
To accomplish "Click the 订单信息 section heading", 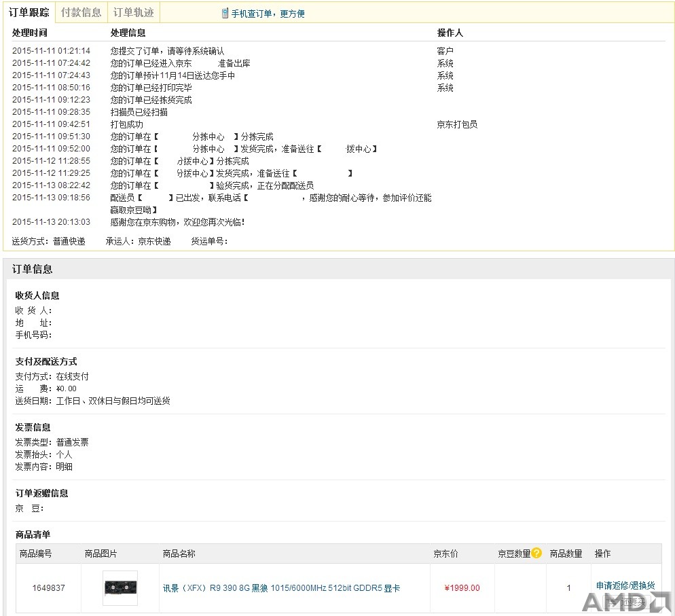I will click(33, 270).
